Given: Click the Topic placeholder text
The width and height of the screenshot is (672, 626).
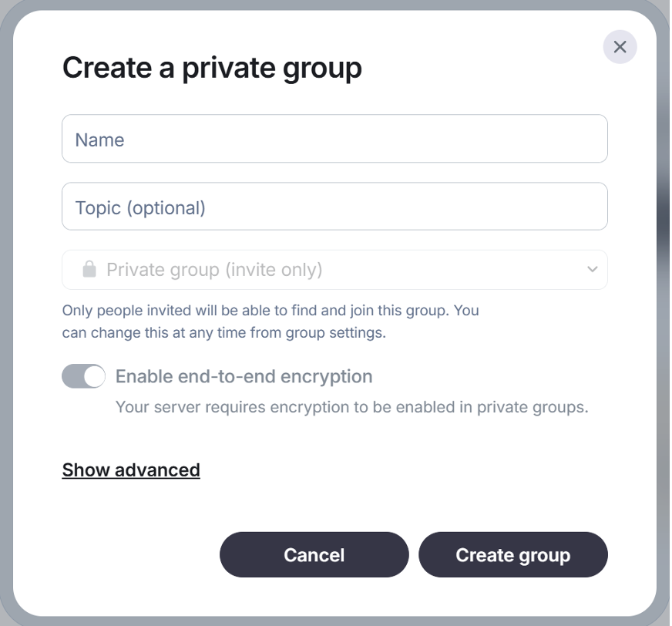Looking at the screenshot, I should tap(140, 207).
